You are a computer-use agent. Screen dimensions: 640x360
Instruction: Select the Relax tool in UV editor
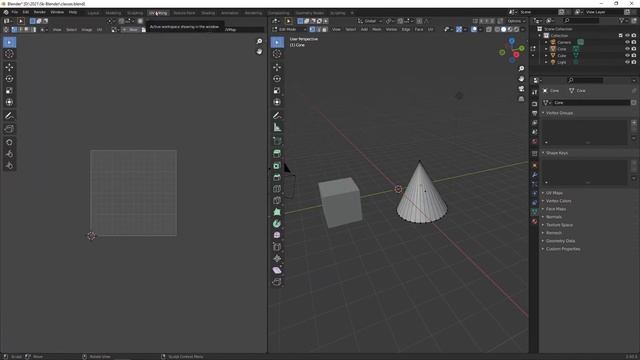coord(9,154)
